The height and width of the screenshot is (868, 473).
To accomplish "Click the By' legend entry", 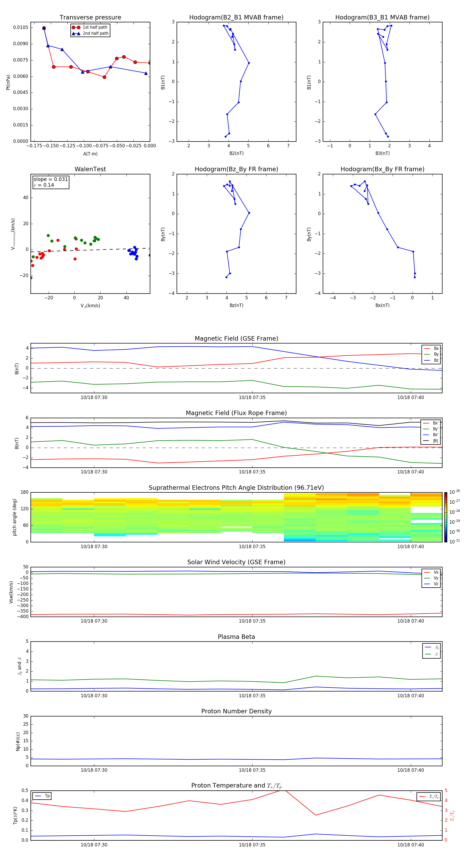I will coord(431,429).
